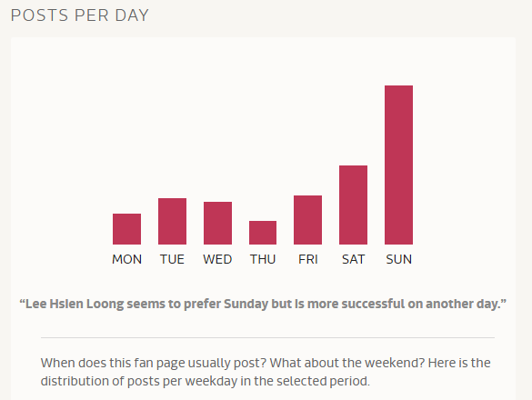
Task: Click the THU axis label
Action: click(263, 259)
